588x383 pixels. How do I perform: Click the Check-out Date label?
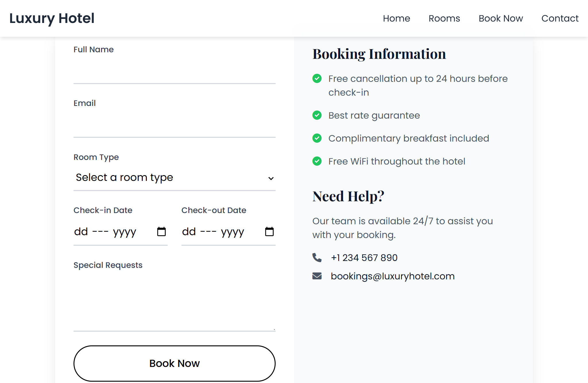214,210
